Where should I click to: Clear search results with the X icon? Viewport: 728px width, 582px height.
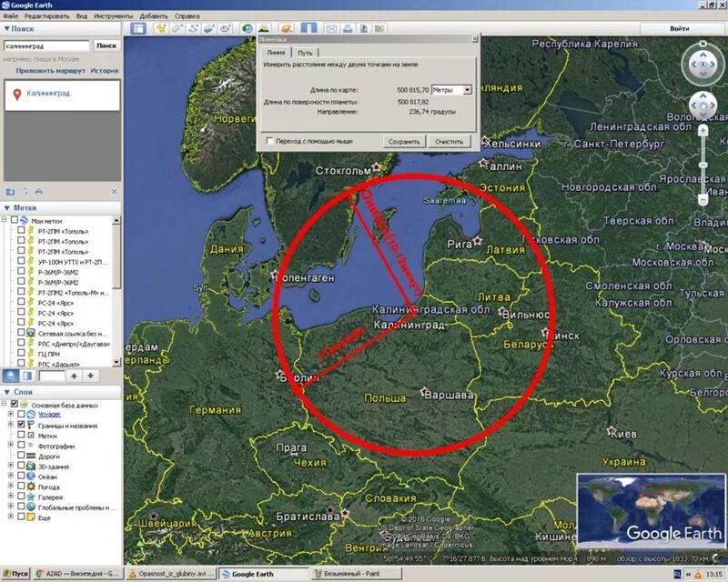point(115,192)
